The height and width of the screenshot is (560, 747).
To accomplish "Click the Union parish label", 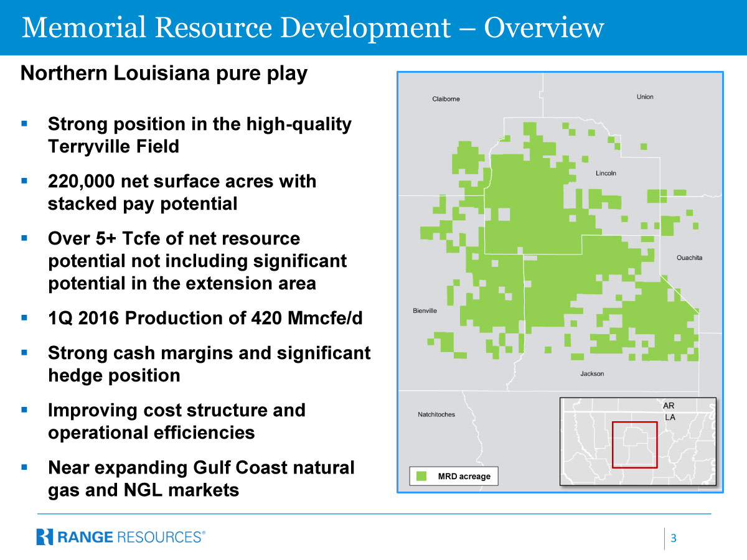I will click(645, 96).
